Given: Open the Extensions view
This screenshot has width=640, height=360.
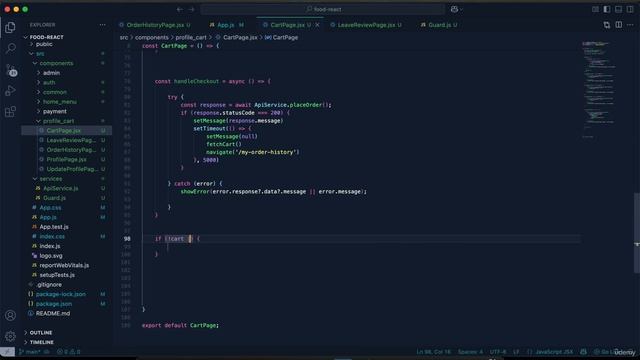Looking at the screenshot, I should click(x=10, y=111).
